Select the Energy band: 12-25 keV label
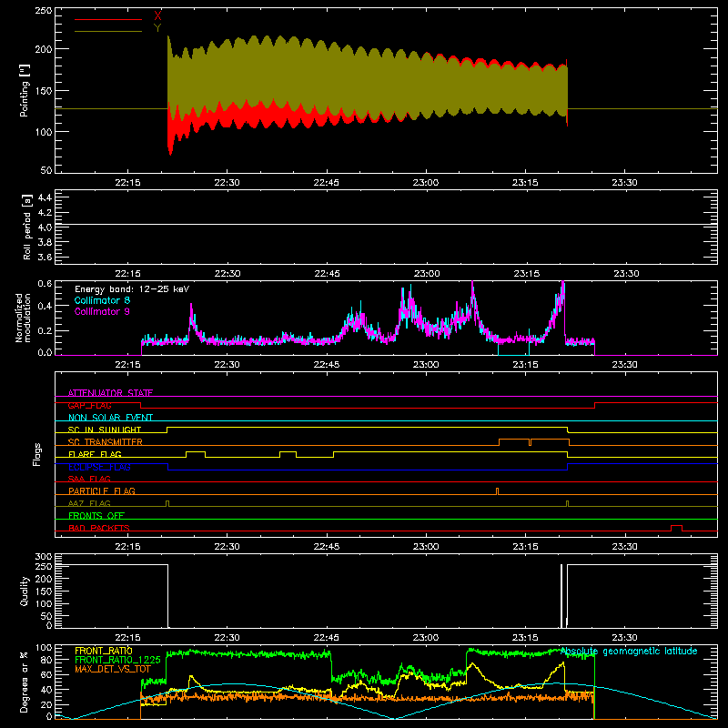 tap(132, 289)
